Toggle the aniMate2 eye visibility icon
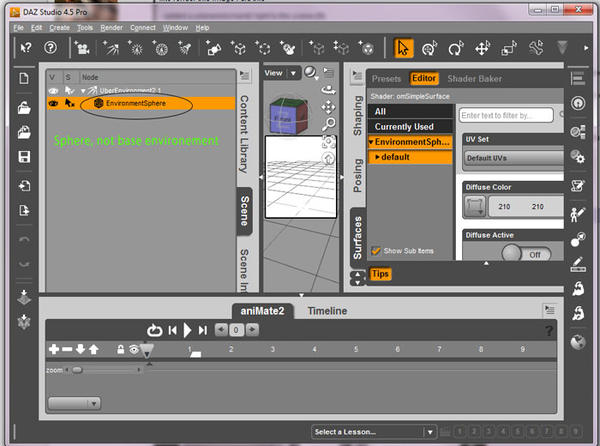The width and height of the screenshot is (600, 446). [134, 349]
